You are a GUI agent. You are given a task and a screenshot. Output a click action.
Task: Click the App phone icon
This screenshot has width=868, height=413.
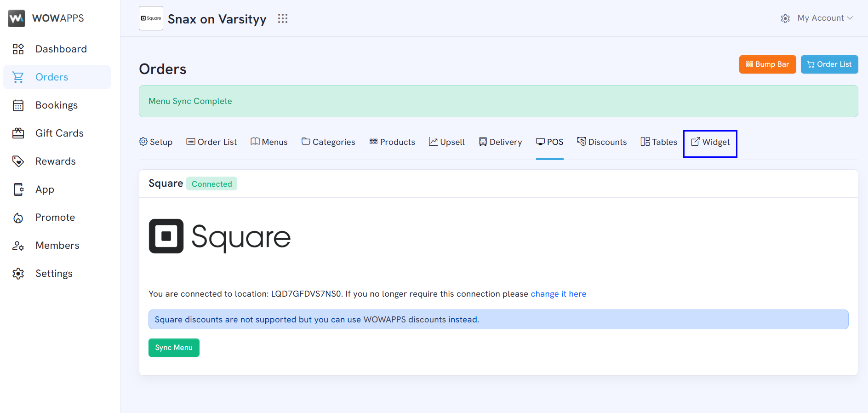pos(18,189)
